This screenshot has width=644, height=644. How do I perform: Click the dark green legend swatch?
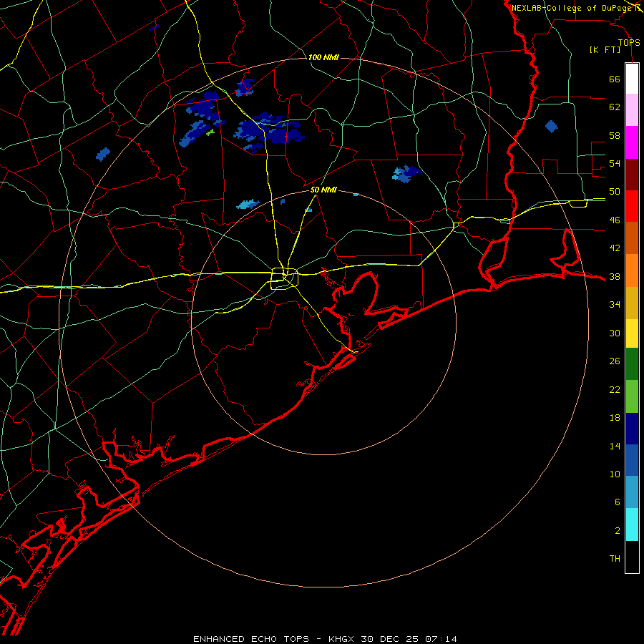tap(632, 364)
